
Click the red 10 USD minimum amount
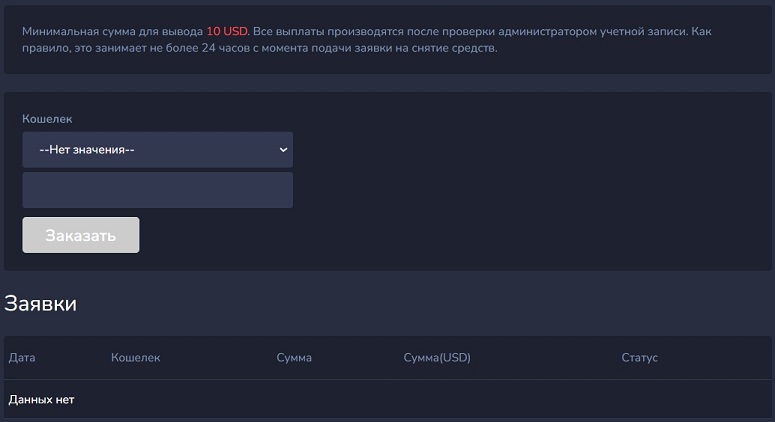227,31
